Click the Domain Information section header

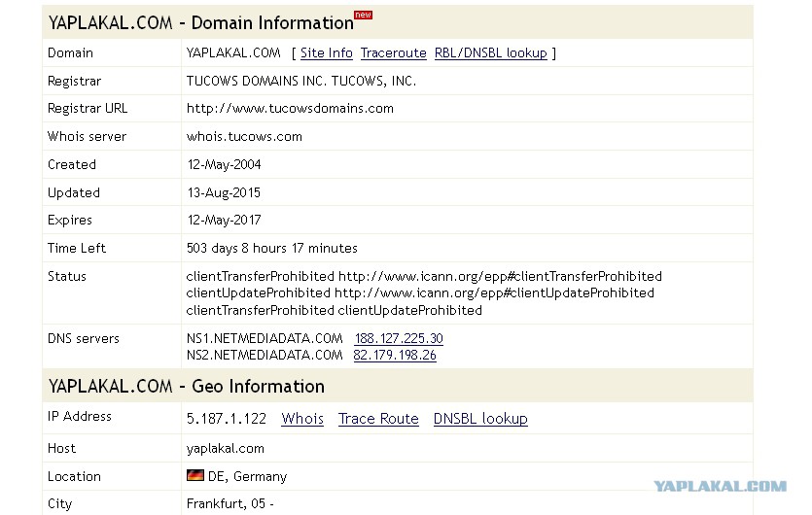tap(398, 22)
